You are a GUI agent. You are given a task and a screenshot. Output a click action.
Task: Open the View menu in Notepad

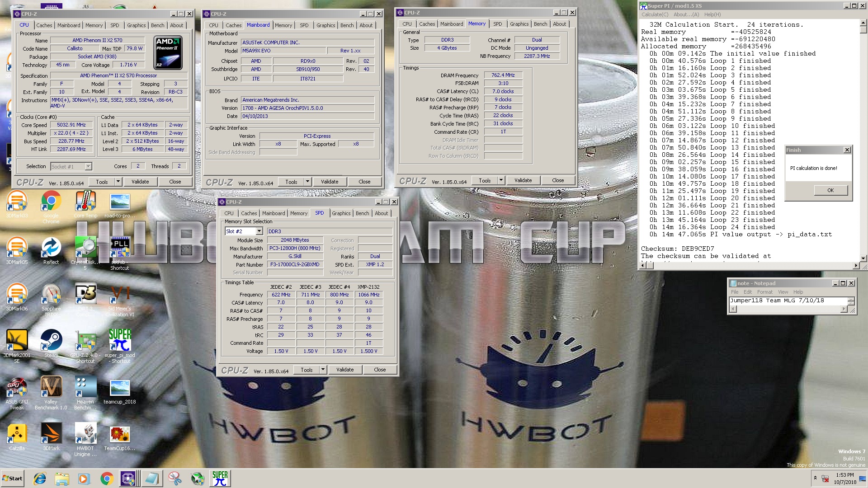(783, 292)
